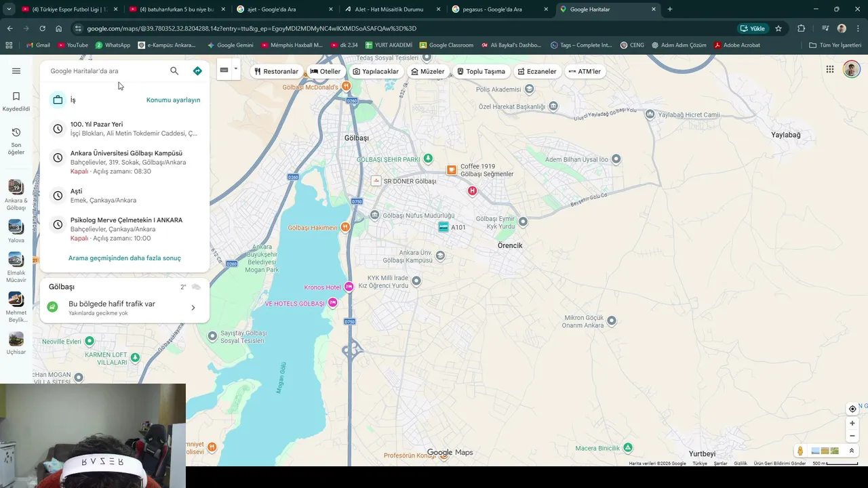Open the Gizlilik footer link

click(741, 464)
